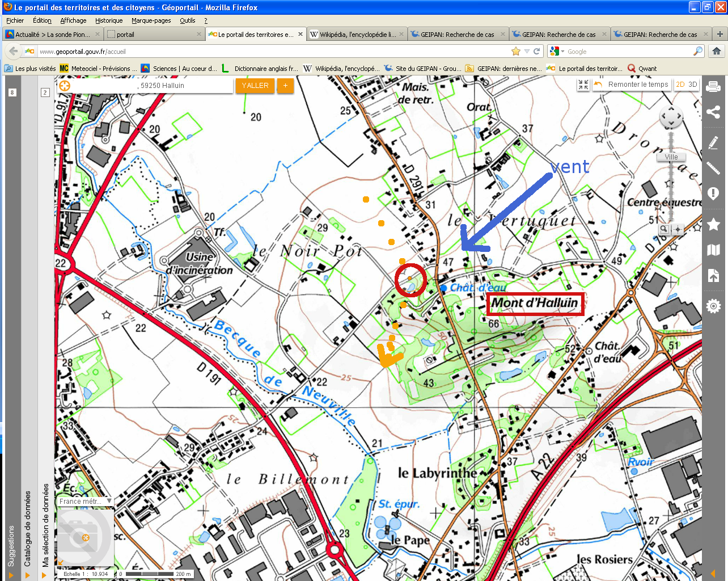Open the Marque-pages menu
The width and height of the screenshot is (728, 581).
(x=151, y=20)
